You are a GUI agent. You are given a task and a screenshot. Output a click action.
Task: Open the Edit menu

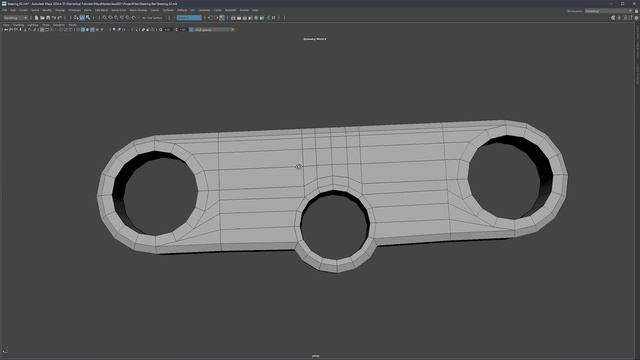tap(13, 10)
